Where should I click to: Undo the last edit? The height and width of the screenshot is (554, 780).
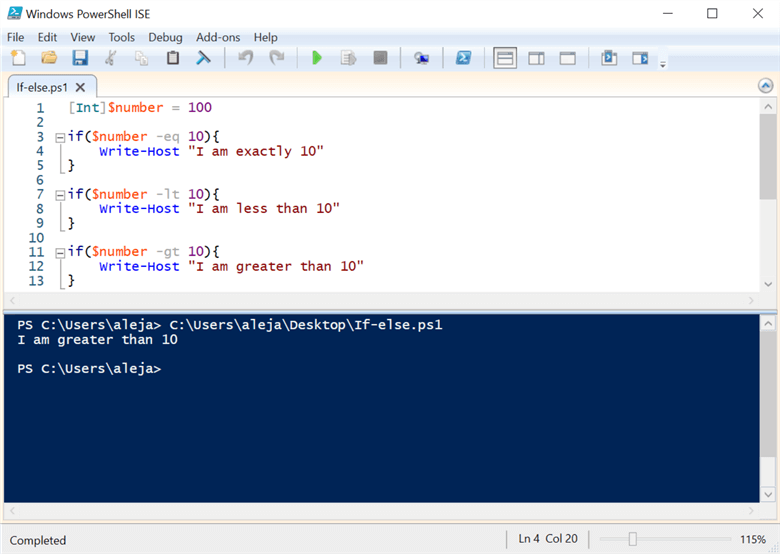coord(245,58)
